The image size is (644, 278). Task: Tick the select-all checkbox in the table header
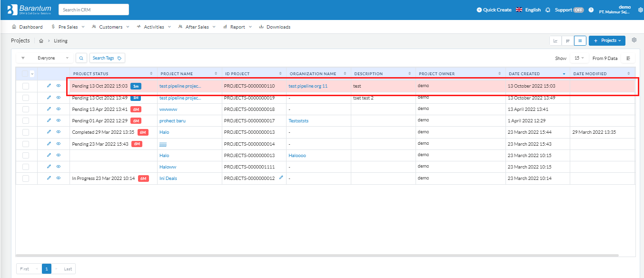[25, 74]
